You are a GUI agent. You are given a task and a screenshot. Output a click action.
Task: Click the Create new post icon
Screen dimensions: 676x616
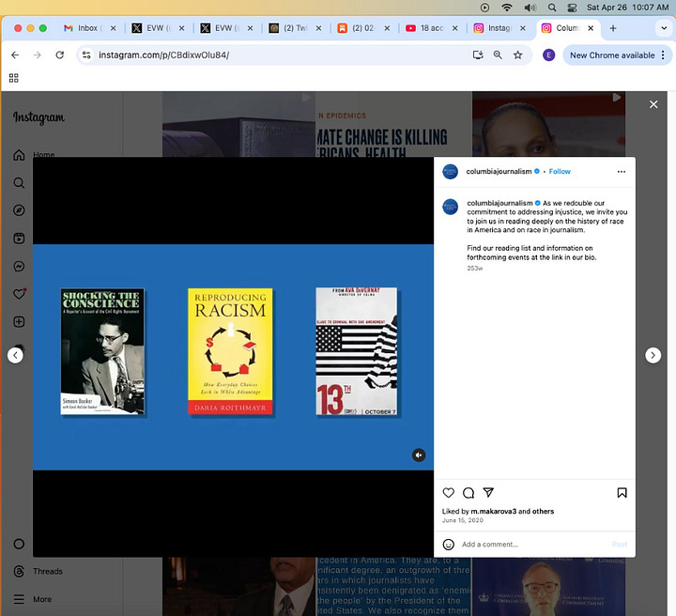coord(19,322)
